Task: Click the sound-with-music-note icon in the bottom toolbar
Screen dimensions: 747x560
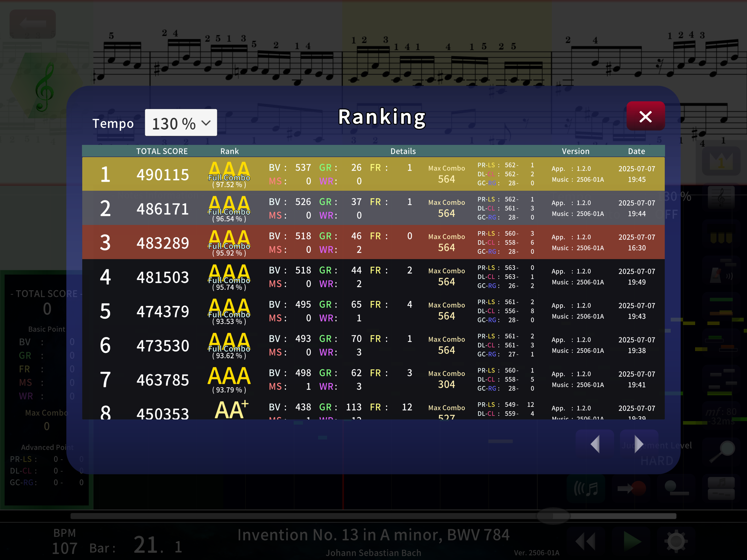Action: (586, 488)
